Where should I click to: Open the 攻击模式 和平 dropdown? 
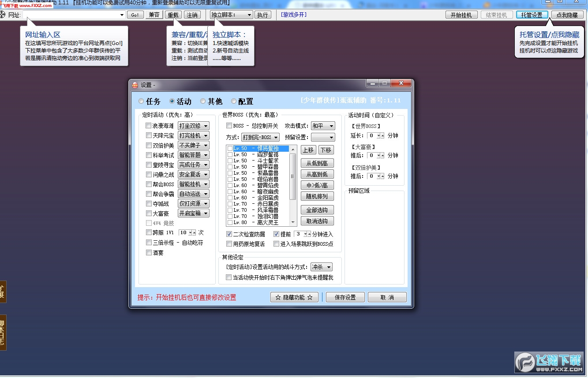[323, 126]
